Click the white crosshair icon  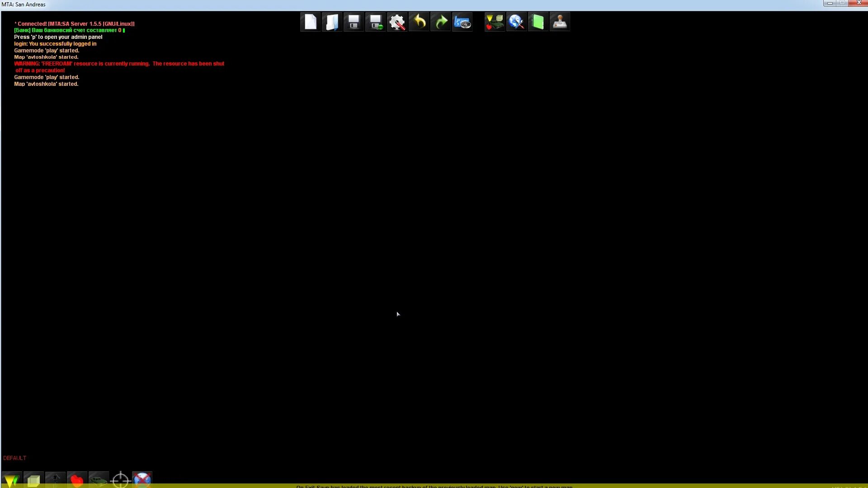coord(120,480)
